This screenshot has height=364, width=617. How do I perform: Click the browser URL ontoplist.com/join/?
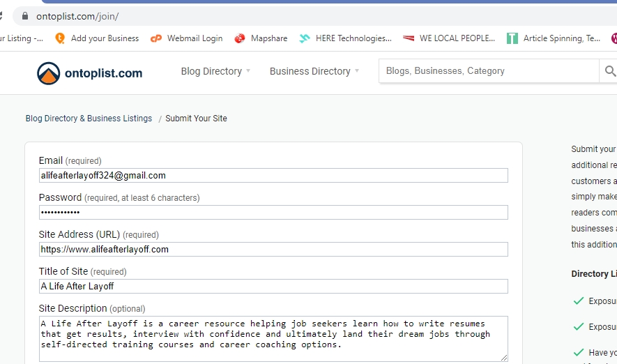pos(77,15)
